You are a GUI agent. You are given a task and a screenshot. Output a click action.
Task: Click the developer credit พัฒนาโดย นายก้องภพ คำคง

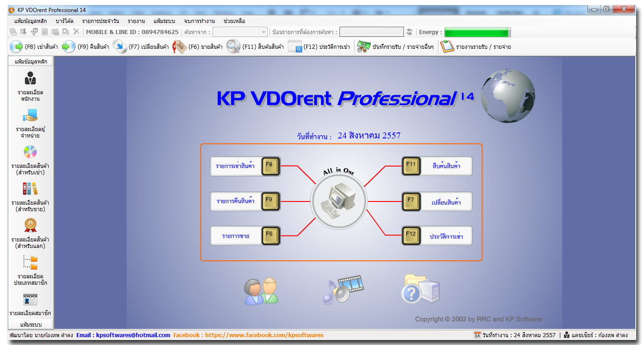tap(41, 335)
